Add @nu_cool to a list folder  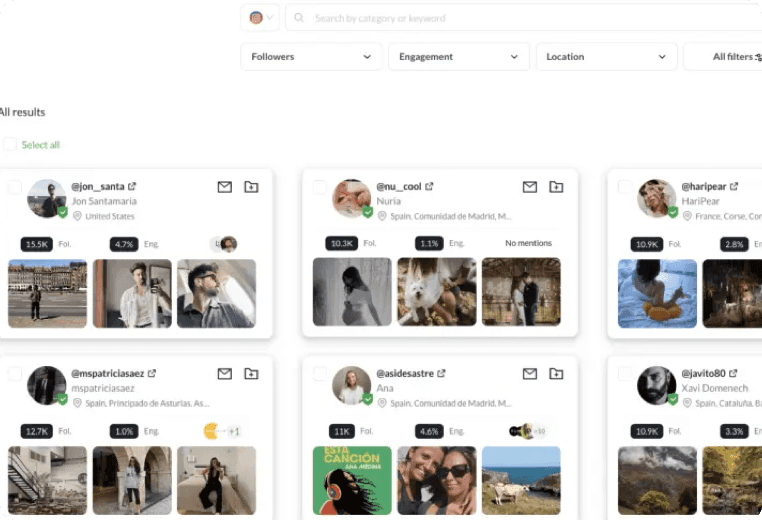click(x=556, y=187)
